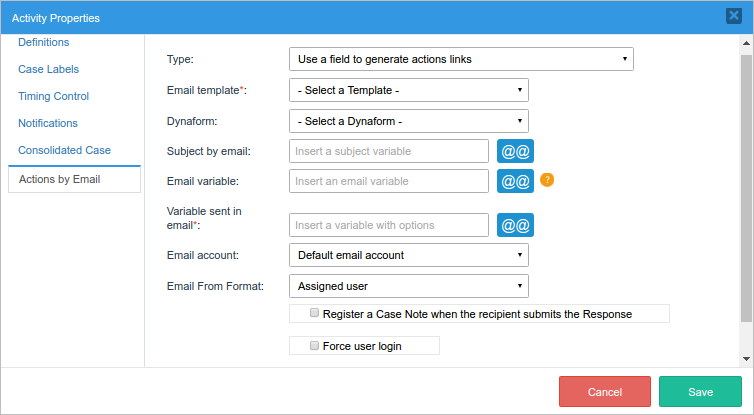Expand the Dynaform selection dropdown
The width and height of the screenshot is (754, 415).
408,122
